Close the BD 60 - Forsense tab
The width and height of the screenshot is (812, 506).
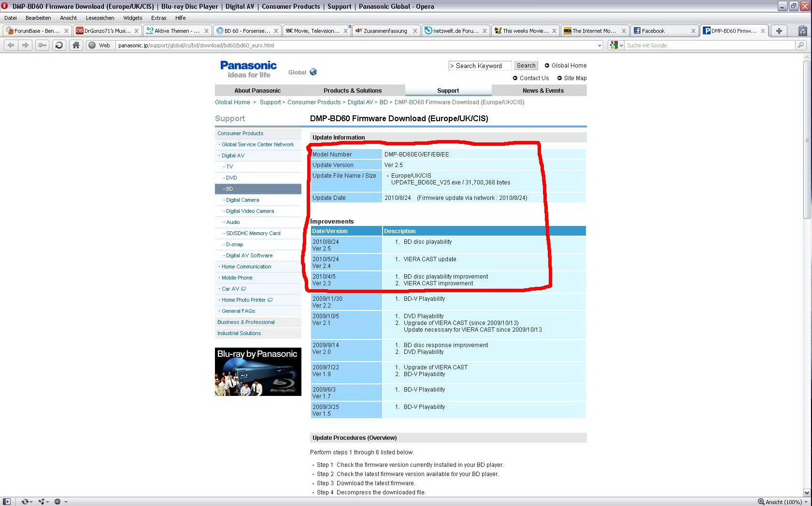276,31
